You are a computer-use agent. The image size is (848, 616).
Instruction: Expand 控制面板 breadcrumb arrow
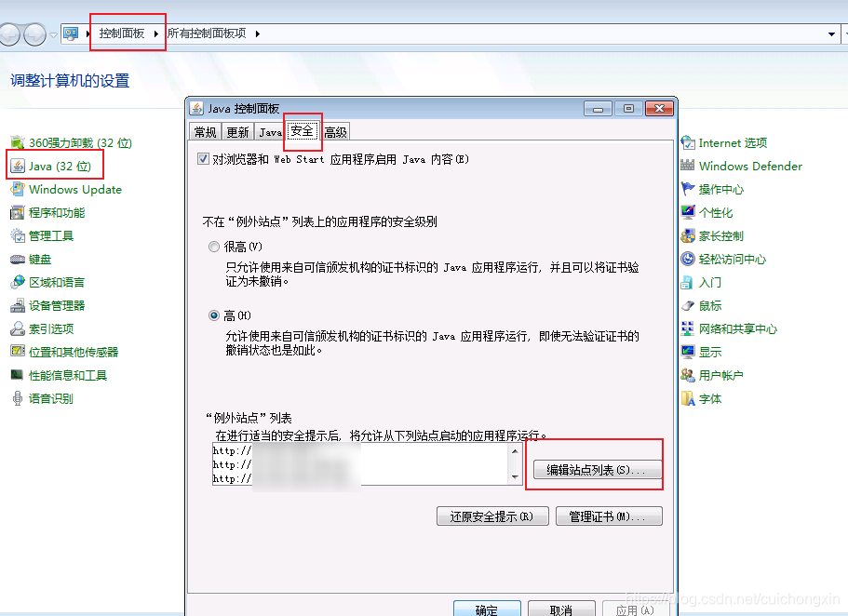tap(155, 33)
